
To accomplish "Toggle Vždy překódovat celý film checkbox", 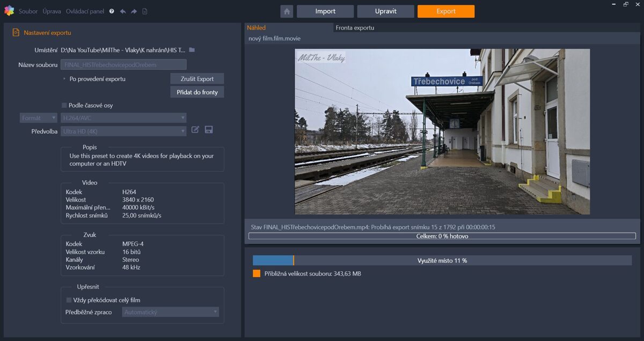I will [69, 300].
